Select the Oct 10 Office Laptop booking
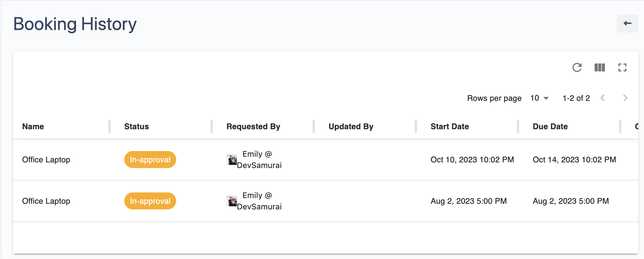 point(46,160)
